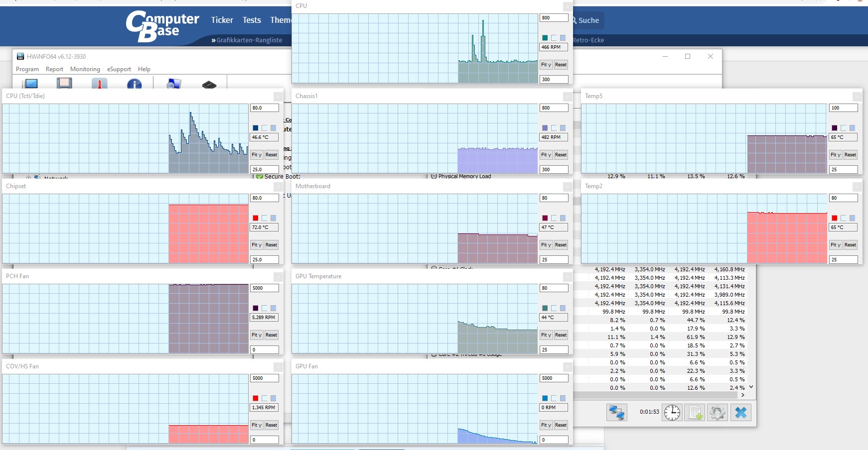Open the Tests tab on ComputerBase
868x450 pixels.
coord(252,20)
